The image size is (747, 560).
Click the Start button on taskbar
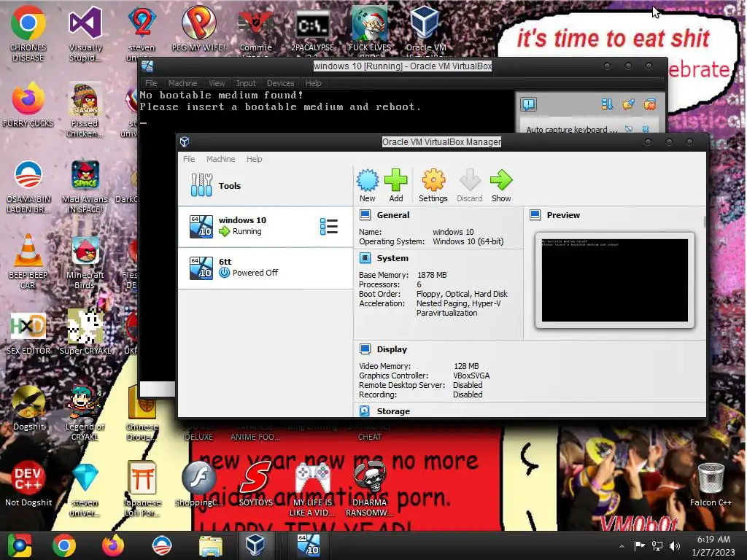click(x=20, y=545)
